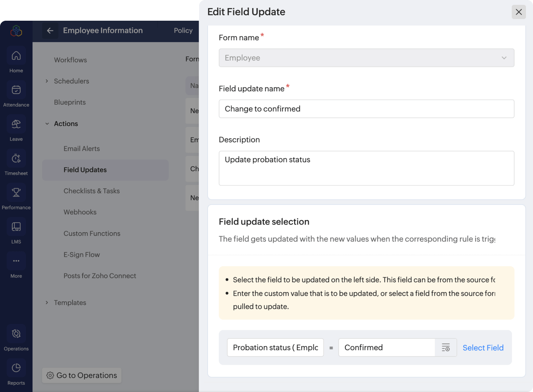Collapse the Actions section

[x=47, y=124]
